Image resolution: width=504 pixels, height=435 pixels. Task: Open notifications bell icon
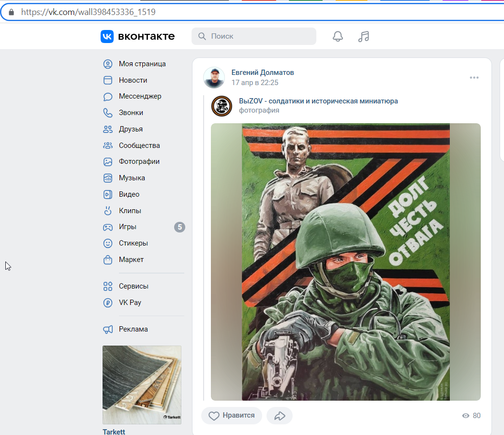tap(338, 36)
